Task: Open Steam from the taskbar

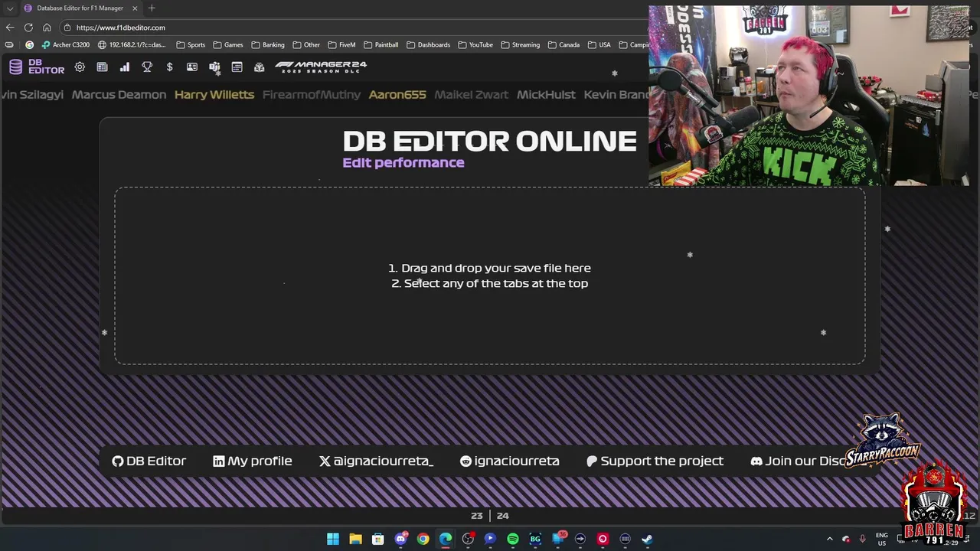Action: tap(647, 539)
